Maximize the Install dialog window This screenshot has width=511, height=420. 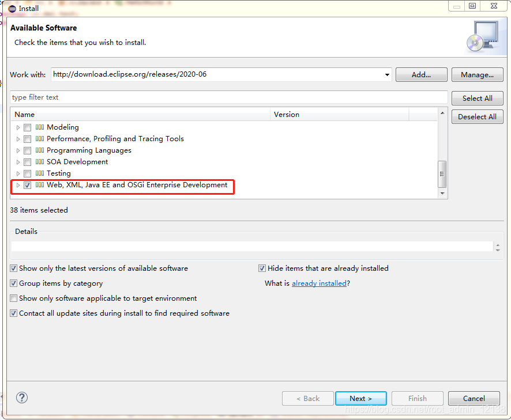[472, 6]
